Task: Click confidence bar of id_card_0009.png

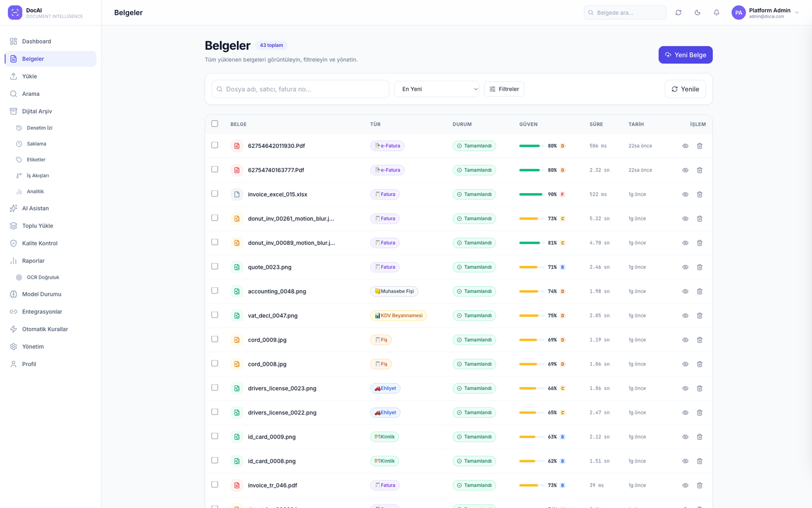Action: [529, 437]
